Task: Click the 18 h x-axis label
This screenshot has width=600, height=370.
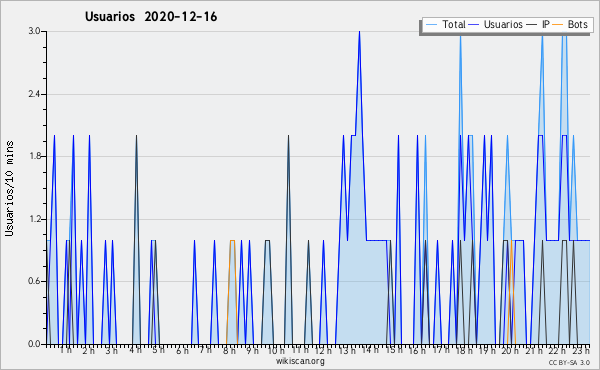Action: [x=464, y=350]
